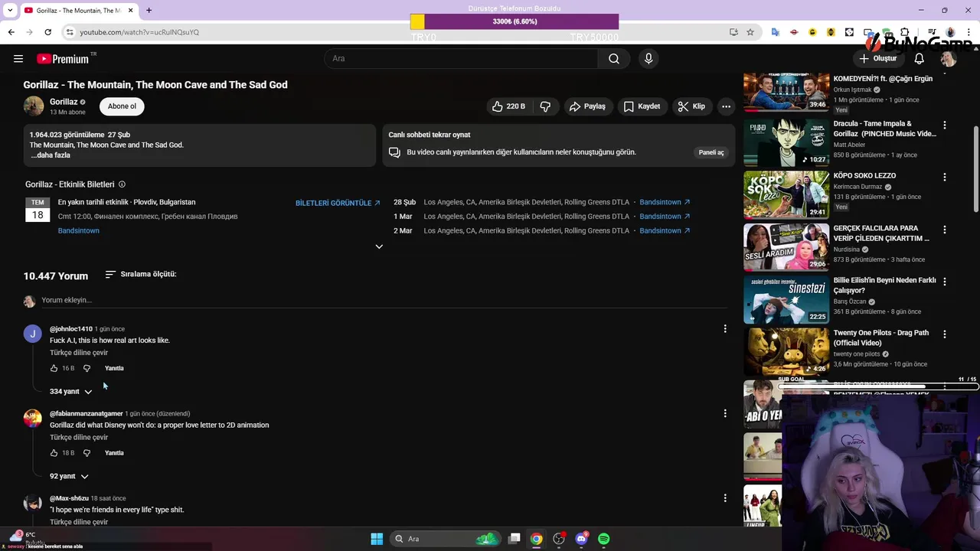The height and width of the screenshot is (551, 980).
Task: Open the KÖPO SOKO LEZZO video thumbnail
Action: (x=786, y=194)
